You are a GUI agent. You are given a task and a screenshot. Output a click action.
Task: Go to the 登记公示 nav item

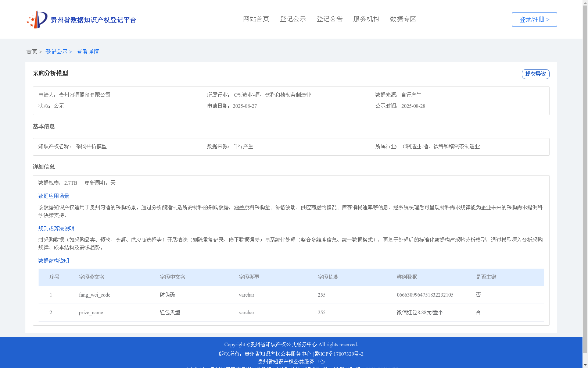pos(293,19)
